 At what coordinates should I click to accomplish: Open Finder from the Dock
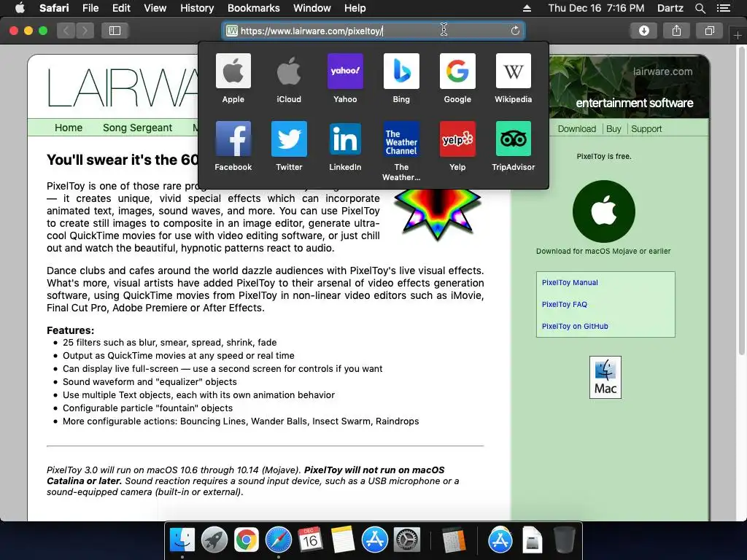click(182, 540)
